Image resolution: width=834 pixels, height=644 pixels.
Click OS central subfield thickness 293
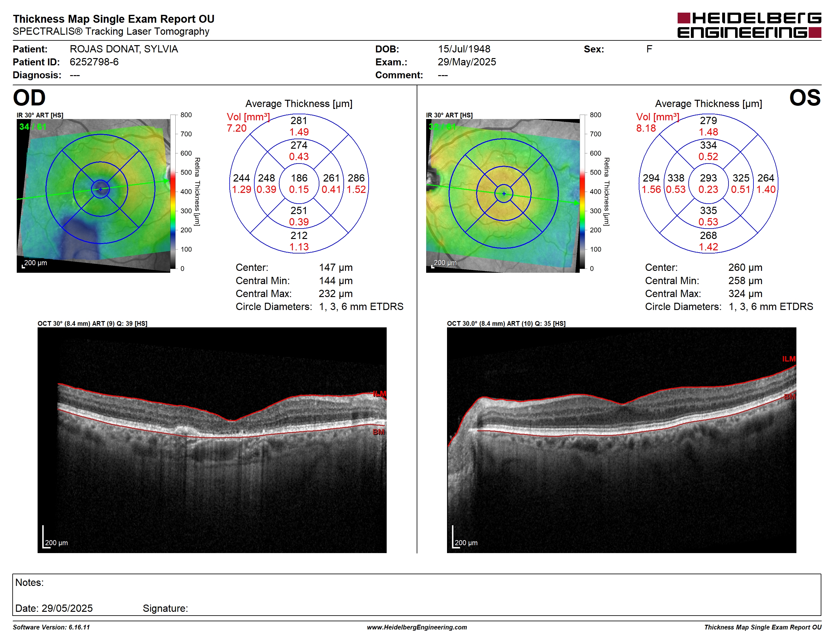[x=708, y=178]
